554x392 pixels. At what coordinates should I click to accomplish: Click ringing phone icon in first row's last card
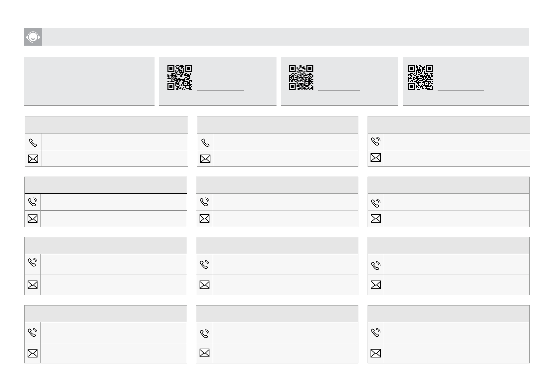point(376,141)
